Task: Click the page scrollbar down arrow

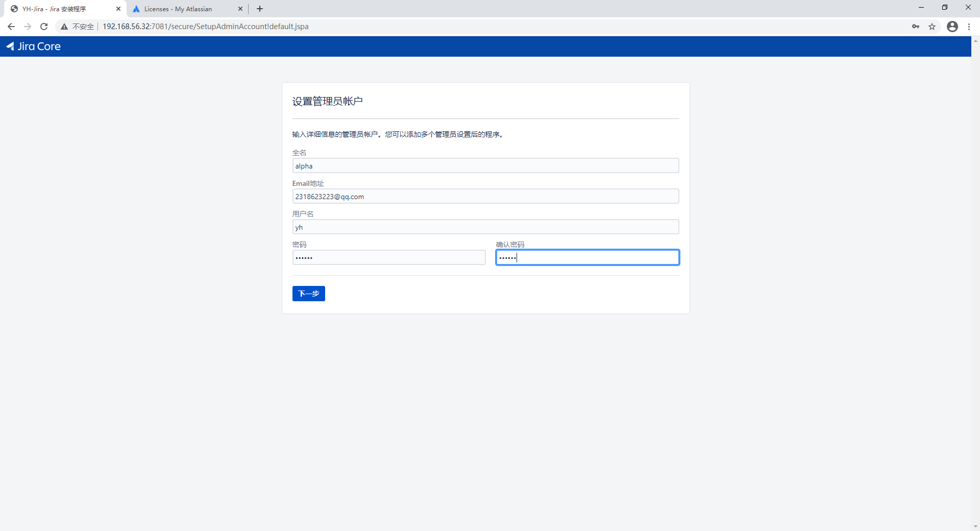Action: (975, 527)
